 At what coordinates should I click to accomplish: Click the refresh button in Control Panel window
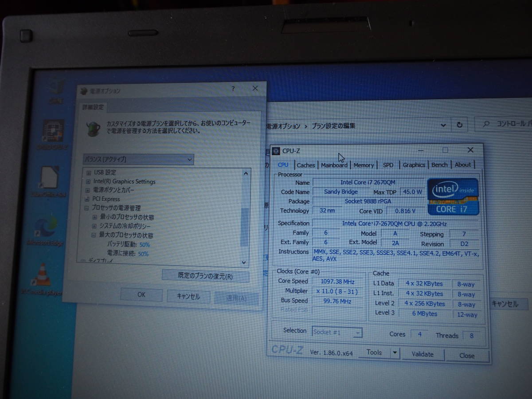click(459, 125)
